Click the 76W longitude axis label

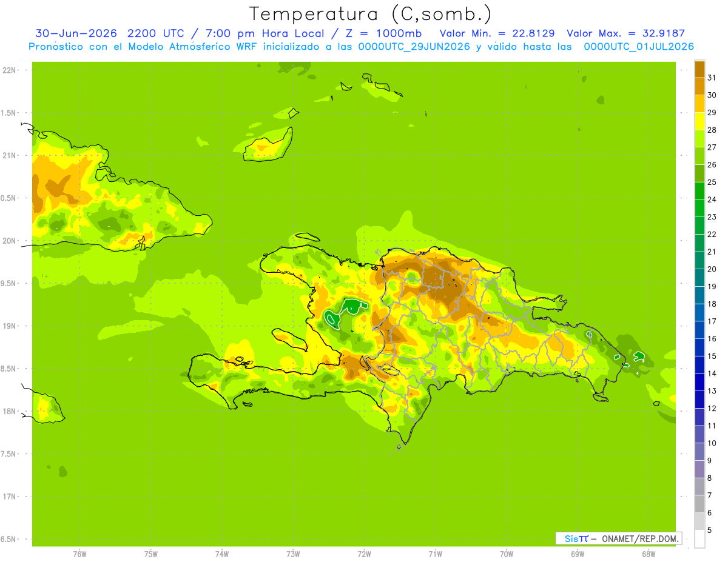click(x=79, y=554)
